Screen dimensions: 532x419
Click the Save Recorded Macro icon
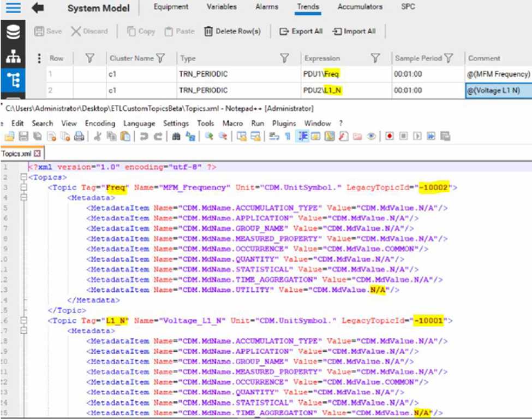coord(445,137)
